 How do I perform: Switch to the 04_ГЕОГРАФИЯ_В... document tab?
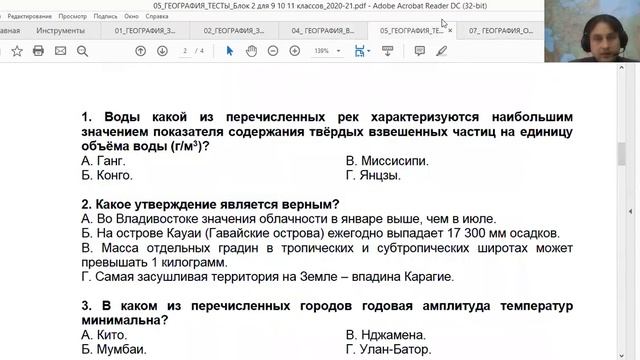pos(322,31)
